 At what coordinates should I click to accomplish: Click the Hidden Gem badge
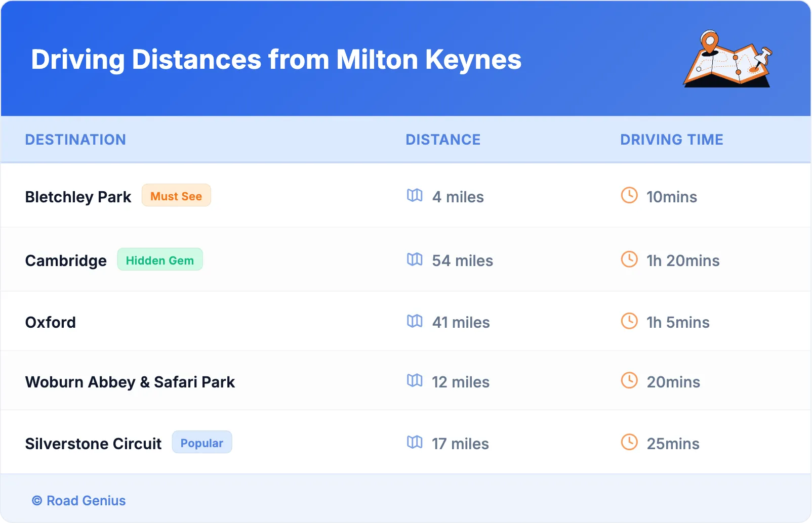click(x=160, y=259)
